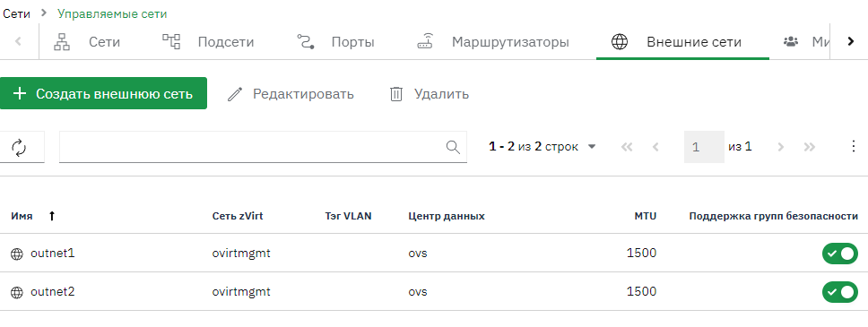Click the sort arrow next to Имя
This screenshot has height=327, width=868.
pos(52,216)
